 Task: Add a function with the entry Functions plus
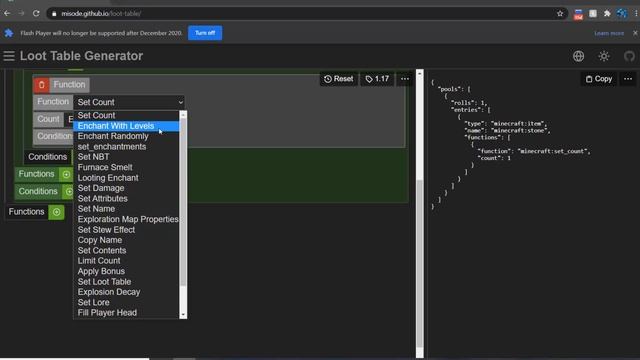tap(66, 174)
